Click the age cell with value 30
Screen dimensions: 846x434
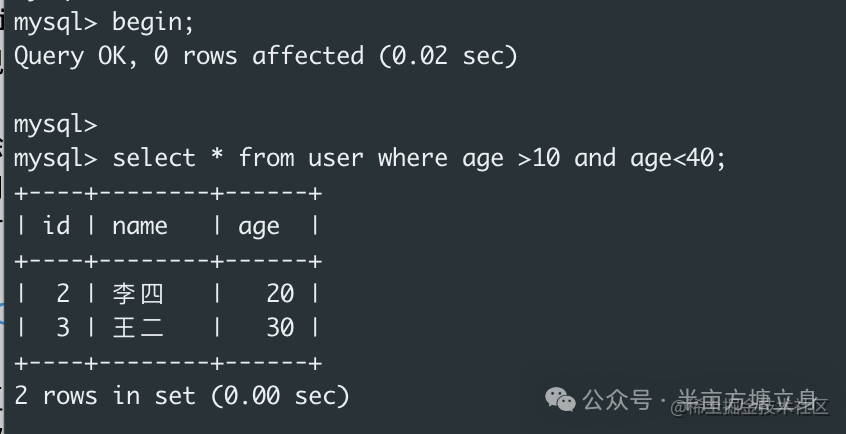280,328
